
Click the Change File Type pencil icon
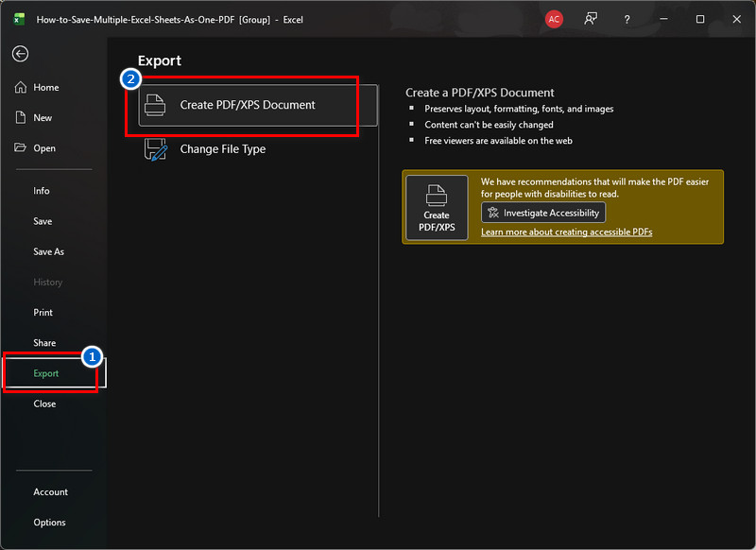156,149
